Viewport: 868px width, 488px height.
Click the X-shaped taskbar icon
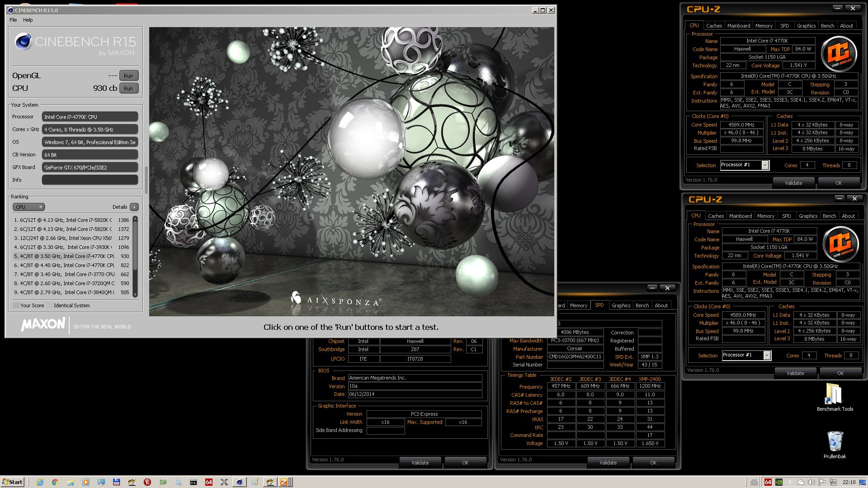[x=224, y=482]
